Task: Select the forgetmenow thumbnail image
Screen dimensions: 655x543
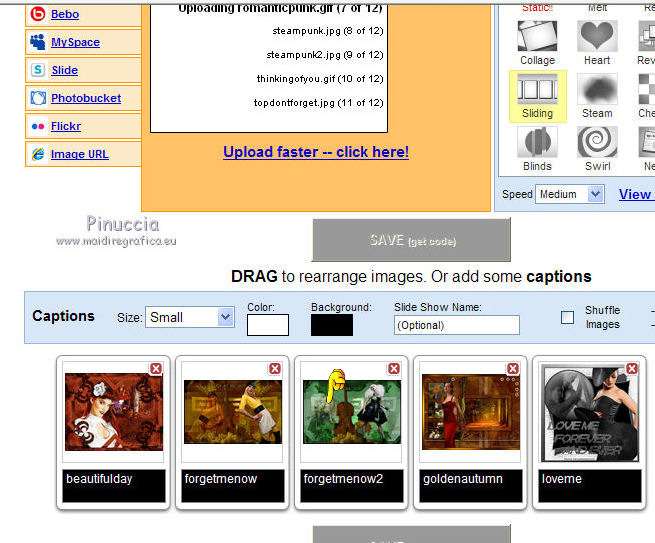Action: coord(233,412)
